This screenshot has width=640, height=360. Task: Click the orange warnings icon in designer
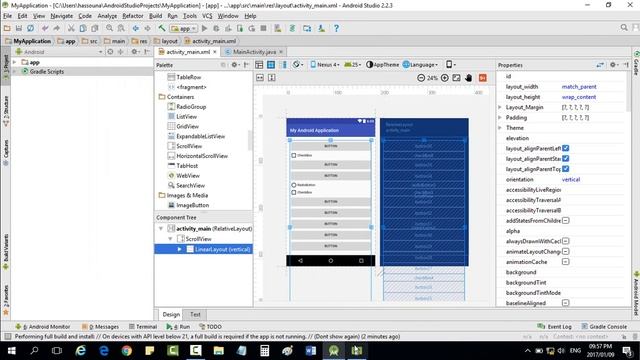click(482, 78)
